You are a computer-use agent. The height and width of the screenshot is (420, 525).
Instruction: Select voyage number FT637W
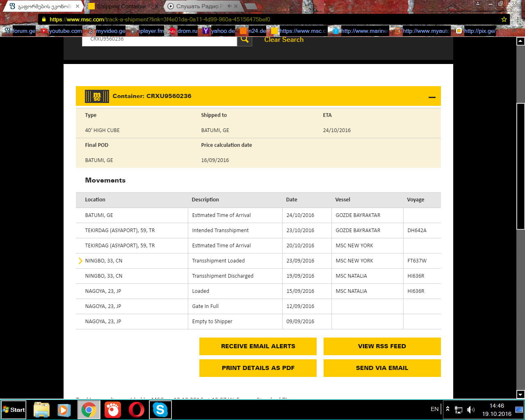pos(417,261)
